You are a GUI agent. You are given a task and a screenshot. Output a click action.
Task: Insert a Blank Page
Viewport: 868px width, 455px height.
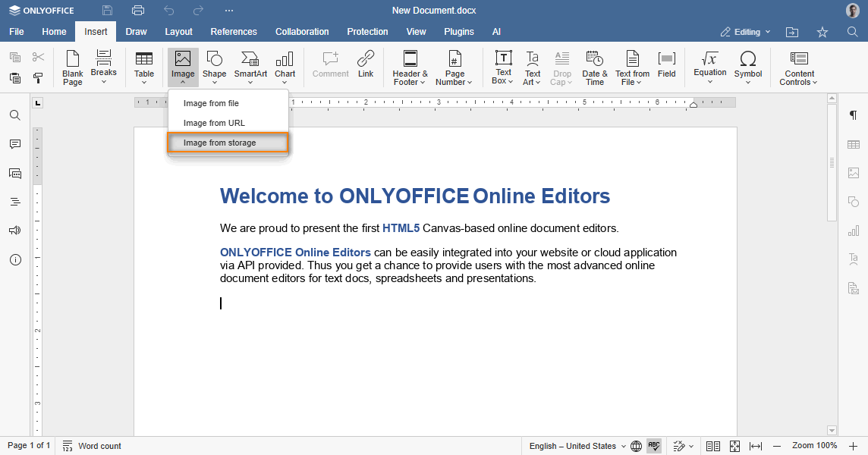pos(73,67)
